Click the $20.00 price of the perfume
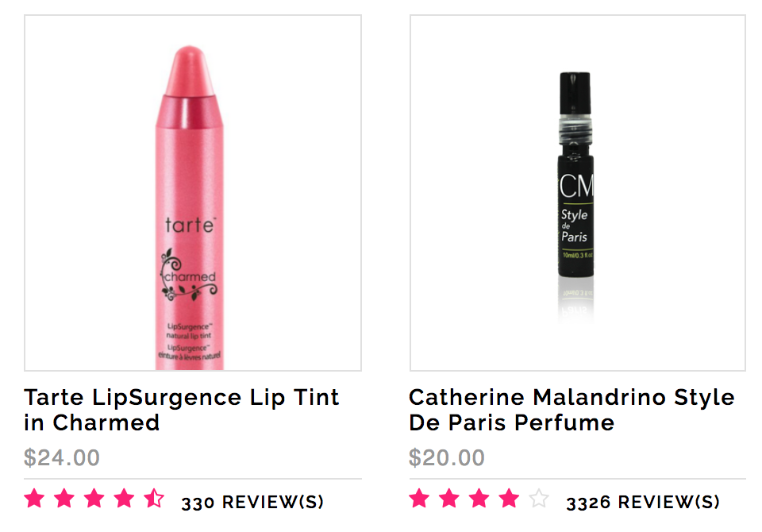 pos(447,457)
